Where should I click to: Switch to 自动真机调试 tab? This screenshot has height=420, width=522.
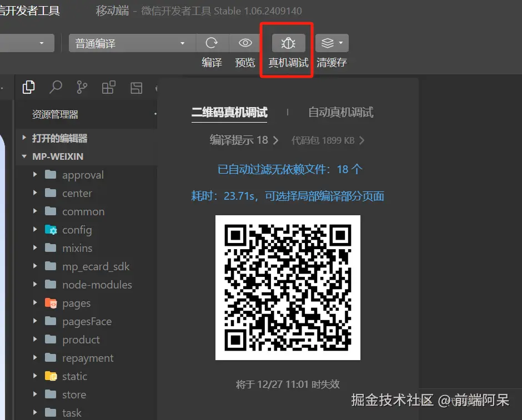pyautogui.click(x=341, y=113)
